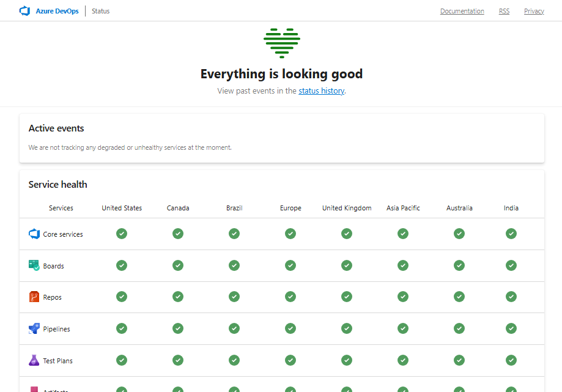Image resolution: width=562 pixels, height=392 pixels.
Task: Click the Active events heading
Action: click(56, 128)
